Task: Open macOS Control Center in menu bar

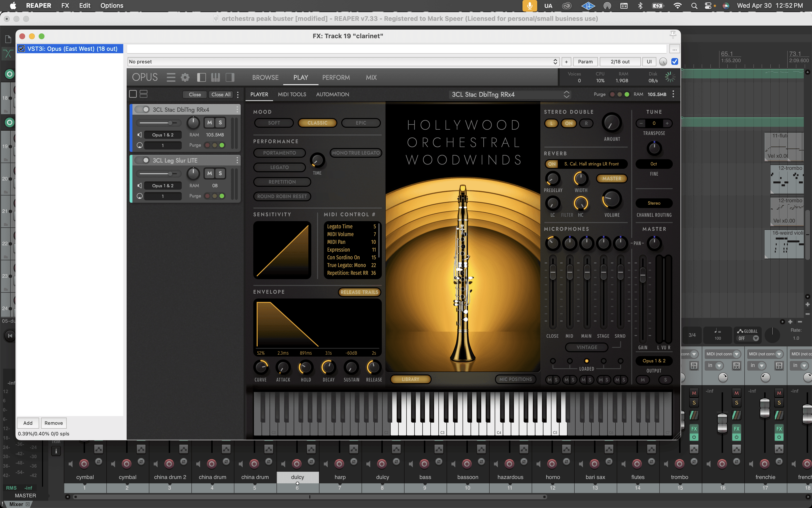Action: click(708, 6)
